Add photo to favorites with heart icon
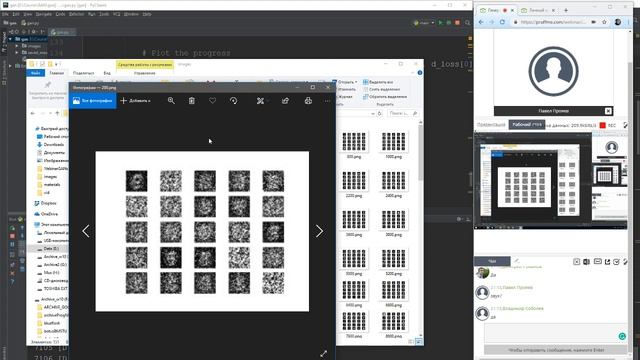 click(212, 101)
